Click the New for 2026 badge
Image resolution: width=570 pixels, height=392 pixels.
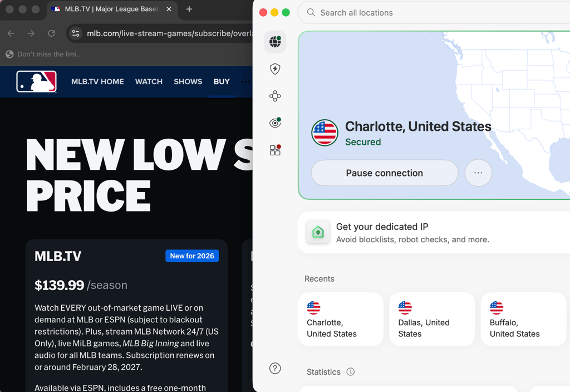pos(192,256)
